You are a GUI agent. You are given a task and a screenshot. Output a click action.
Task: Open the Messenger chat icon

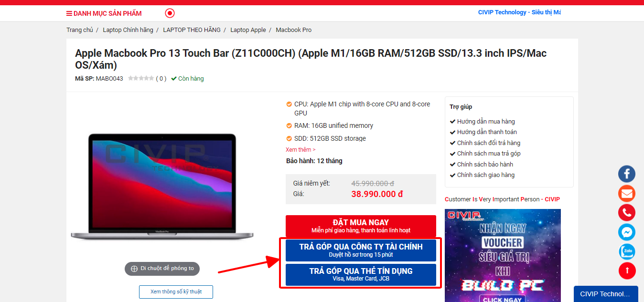627,232
